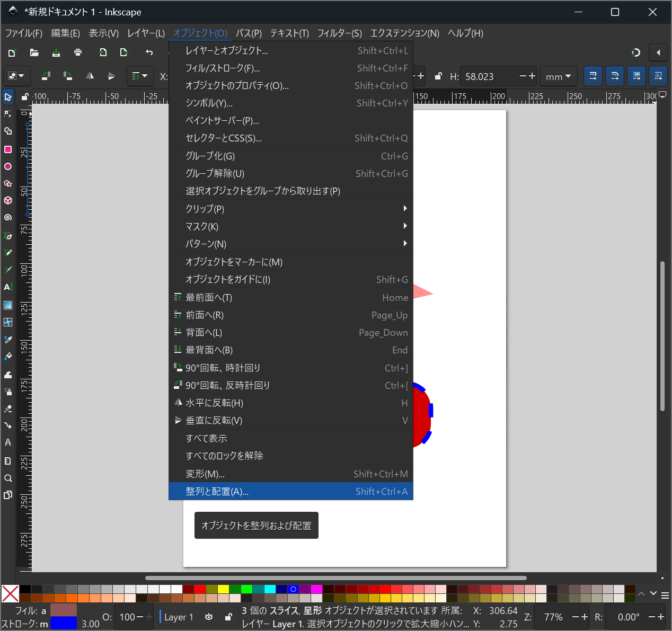Viewport: 672px width, 631px height.
Task: Select the Ellipse tool
Action: pyautogui.click(x=8, y=166)
